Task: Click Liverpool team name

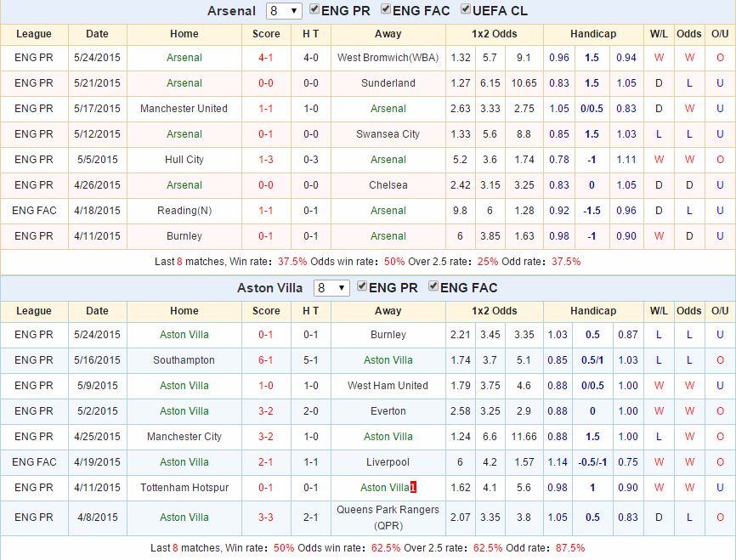Action: tap(388, 462)
